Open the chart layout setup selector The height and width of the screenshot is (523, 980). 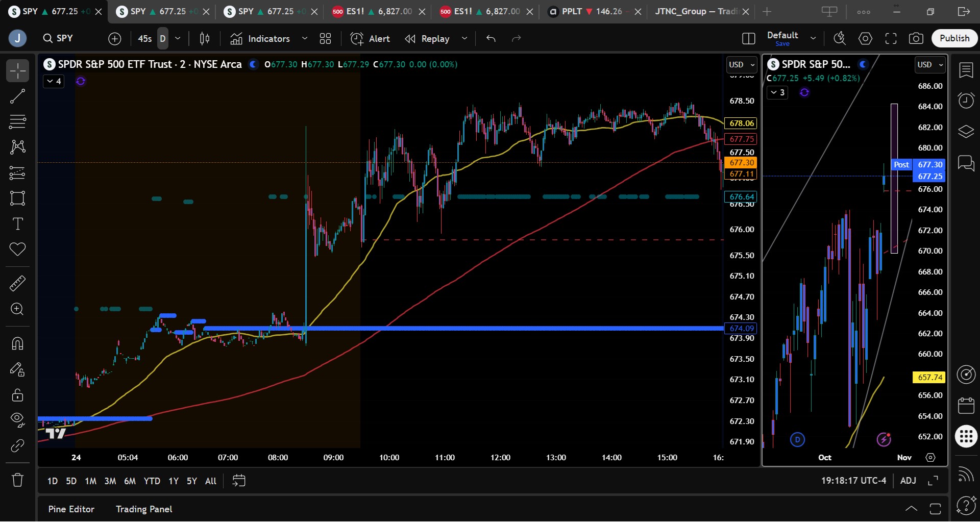click(x=749, y=38)
